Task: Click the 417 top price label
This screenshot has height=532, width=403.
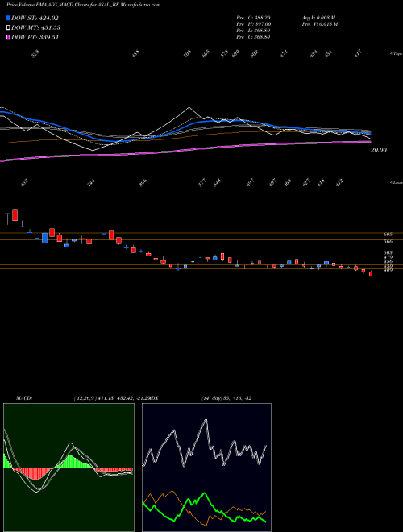Action: click(x=358, y=54)
